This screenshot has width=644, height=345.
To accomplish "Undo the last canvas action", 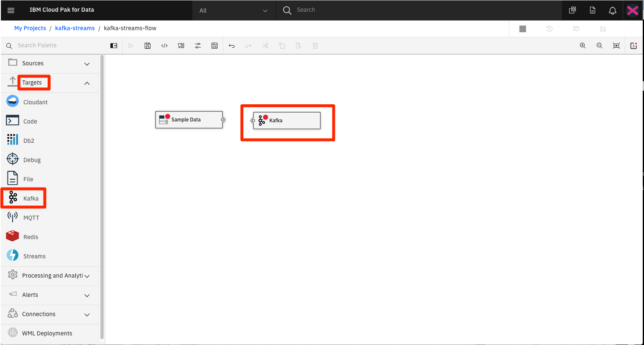I will click(232, 46).
